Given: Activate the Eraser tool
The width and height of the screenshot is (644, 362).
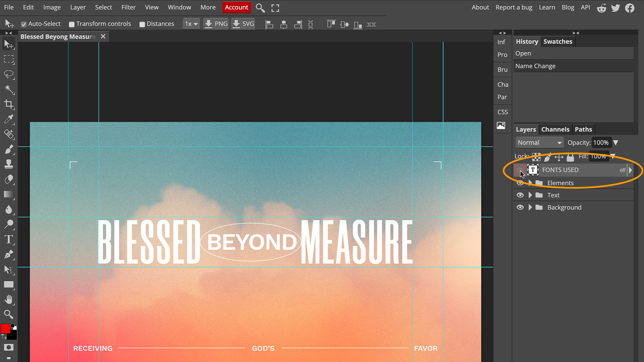Looking at the screenshot, I should pos(9,179).
